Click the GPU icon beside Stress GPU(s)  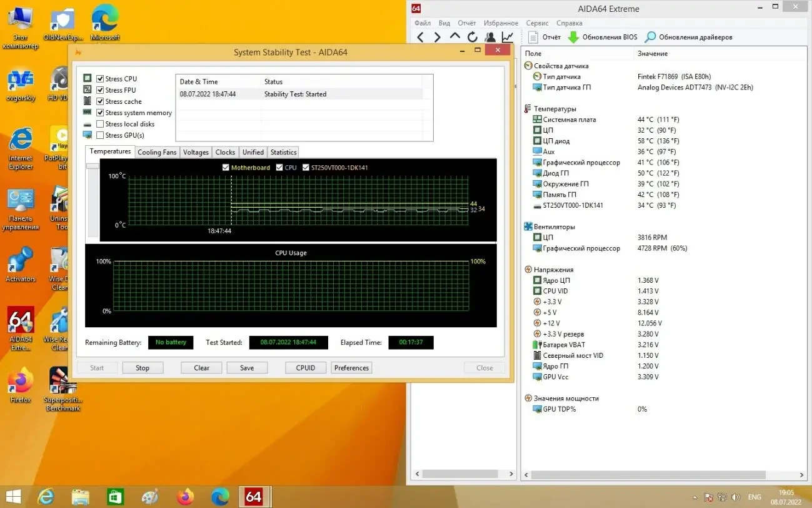pos(86,135)
